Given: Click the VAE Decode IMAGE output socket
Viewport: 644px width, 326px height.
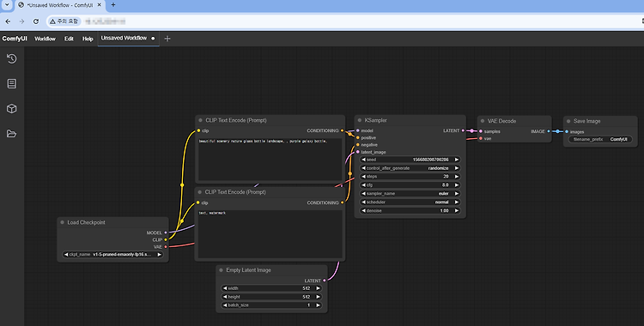Looking at the screenshot, I should pos(549,131).
